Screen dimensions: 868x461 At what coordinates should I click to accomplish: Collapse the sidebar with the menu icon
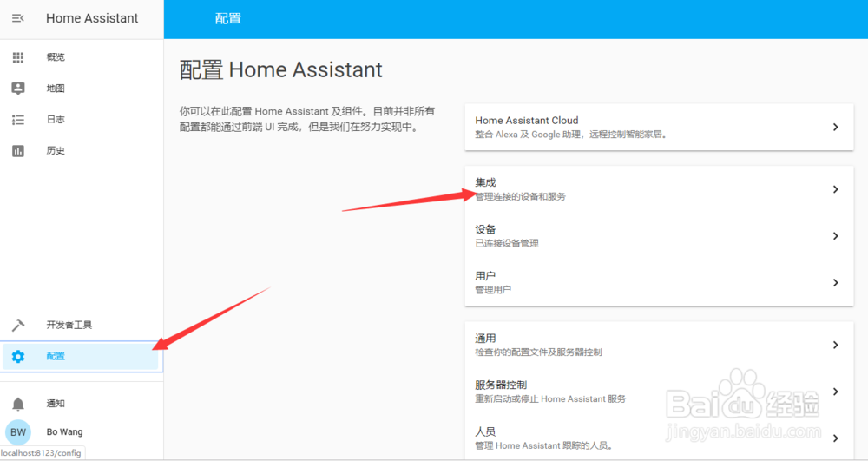pyautogui.click(x=17, y=18)
